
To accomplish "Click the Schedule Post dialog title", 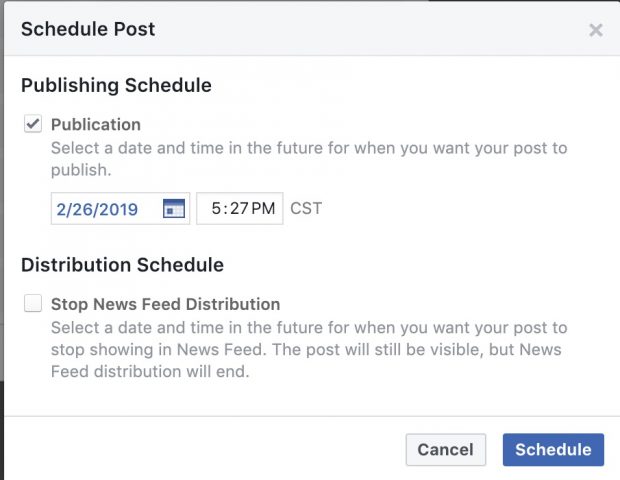I will (88, 29).
